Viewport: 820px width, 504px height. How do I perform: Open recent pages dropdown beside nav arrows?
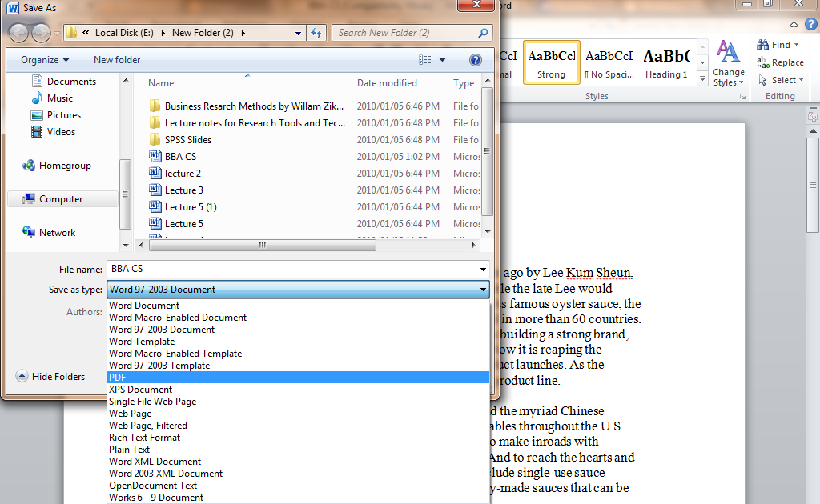tap(57, 34)
